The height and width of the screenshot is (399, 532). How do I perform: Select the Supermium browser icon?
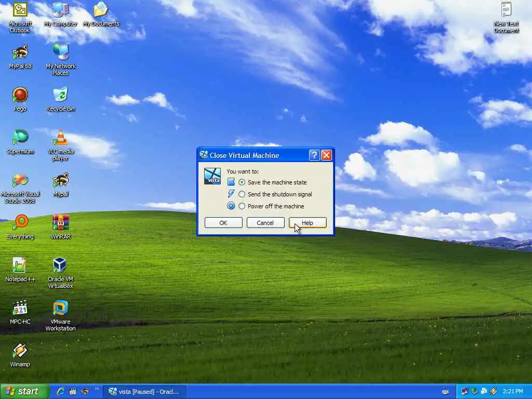point(20,142)
